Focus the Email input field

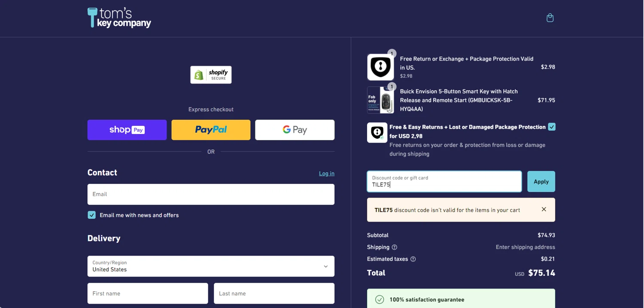tap(211, 194)
